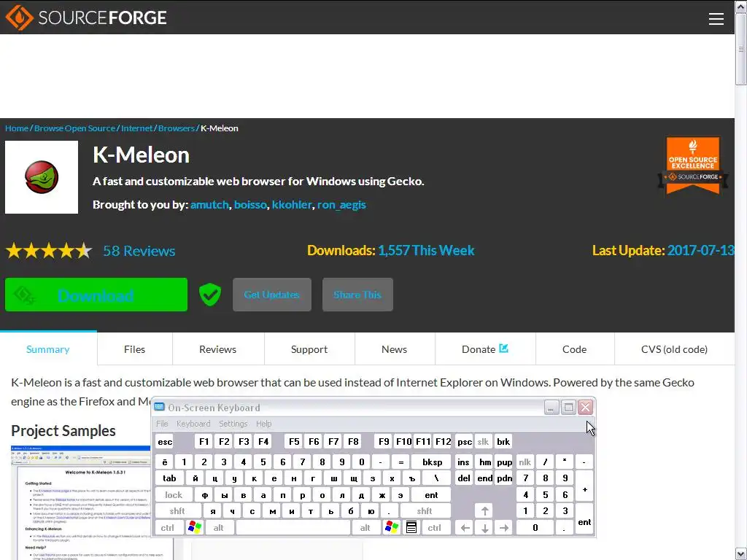Image resolution: width=747 pixels, height=560 pixels.
Task: Click the right arrow key on keyboard
Action: click(x=504, y=527)
